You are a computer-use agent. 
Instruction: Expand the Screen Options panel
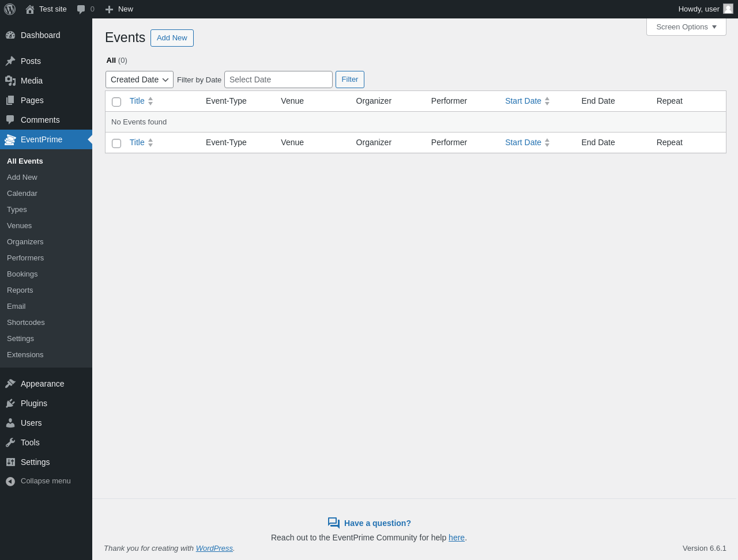pyautogui.click(x=686, y=27)
